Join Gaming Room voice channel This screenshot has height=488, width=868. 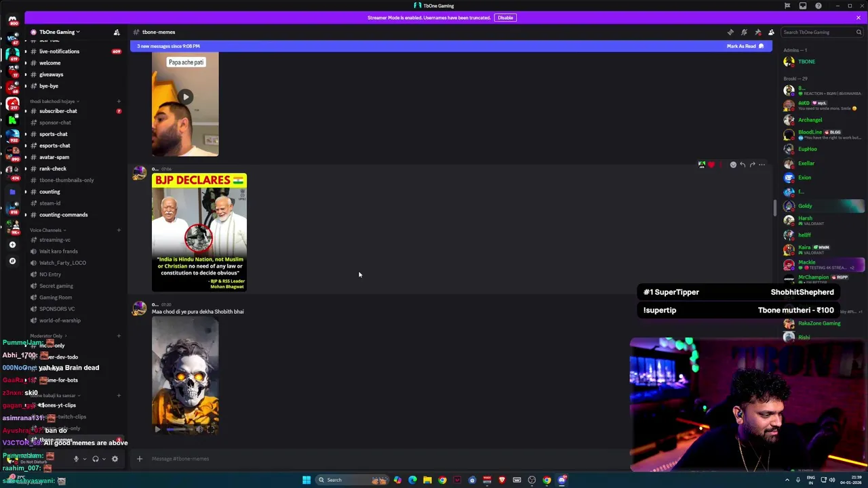coord(56,298)
